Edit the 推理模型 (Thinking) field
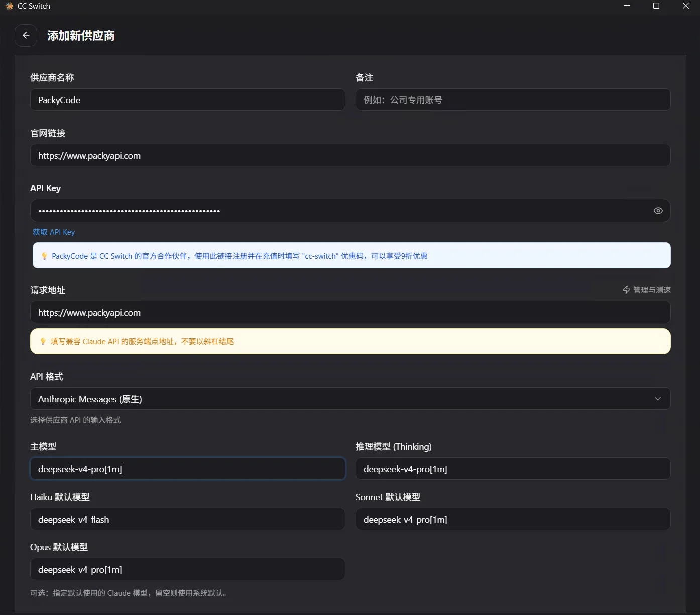 tap(513, 469)
